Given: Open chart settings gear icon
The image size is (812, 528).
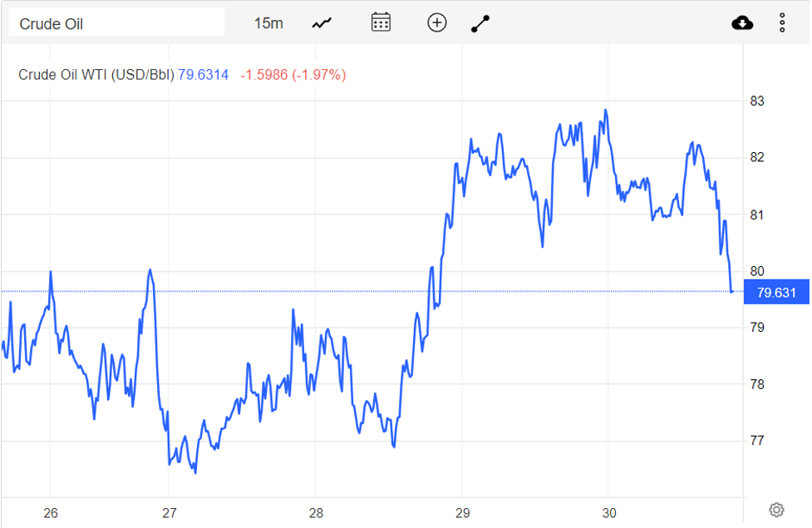Looking at the screenshot, I should coord(776,510).
